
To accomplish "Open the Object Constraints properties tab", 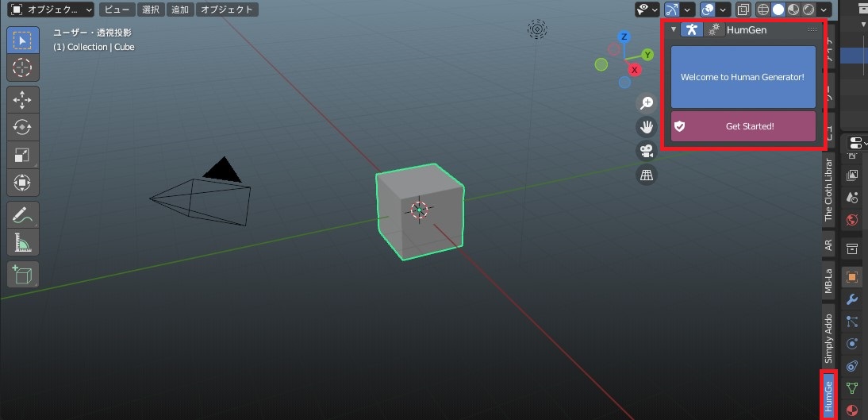I will tap(852, 366).
